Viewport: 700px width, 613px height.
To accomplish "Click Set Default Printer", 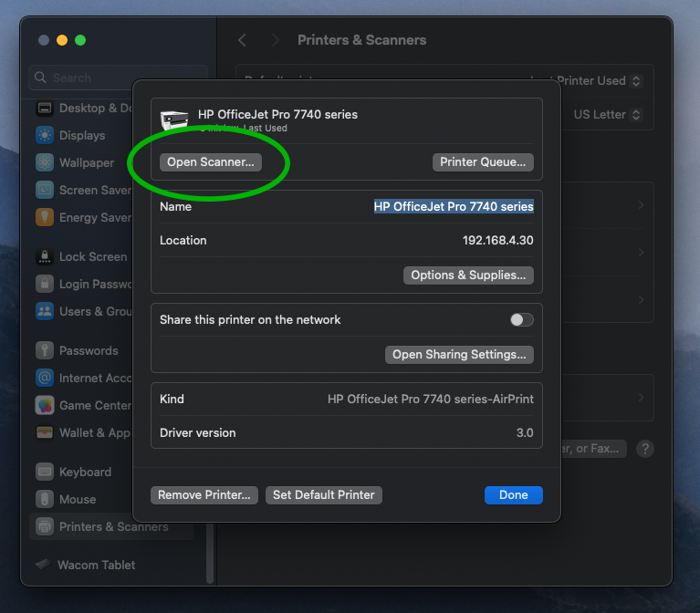I will click(324, 495).
